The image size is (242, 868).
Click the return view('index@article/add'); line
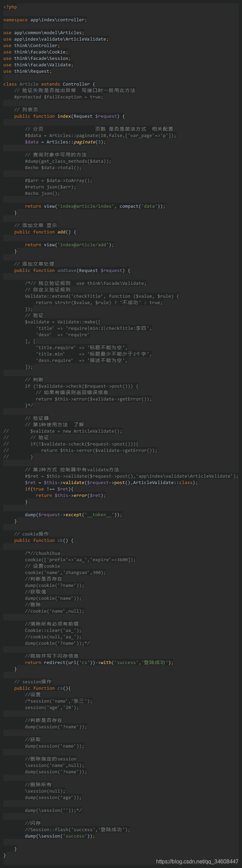(x=69, y=245)
